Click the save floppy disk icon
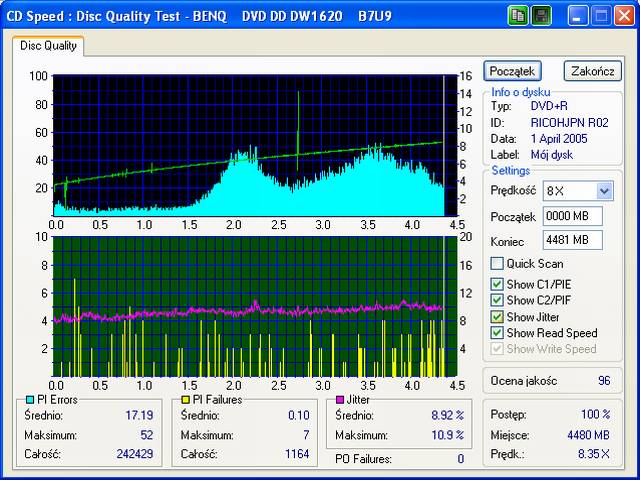Viewport: 640px width, 480px height. point(541,16)
